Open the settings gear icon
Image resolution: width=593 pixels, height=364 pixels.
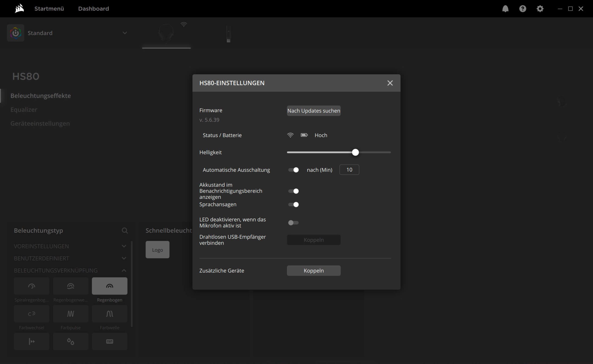click(x=540, y=9)
